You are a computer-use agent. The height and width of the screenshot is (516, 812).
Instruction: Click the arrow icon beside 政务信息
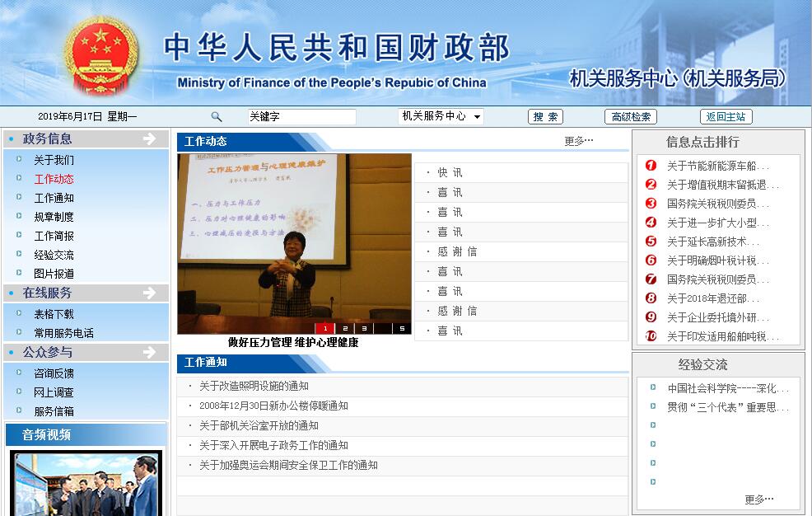click(149, 138)
